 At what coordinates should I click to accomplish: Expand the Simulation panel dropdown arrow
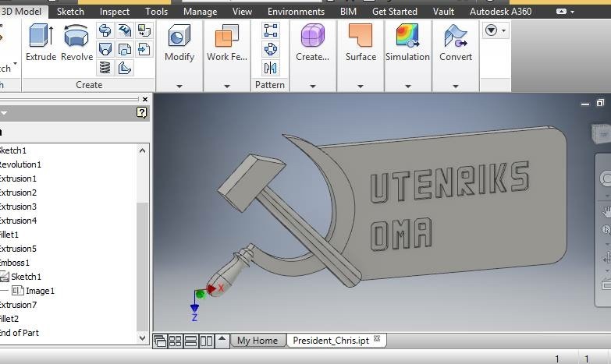408,86
